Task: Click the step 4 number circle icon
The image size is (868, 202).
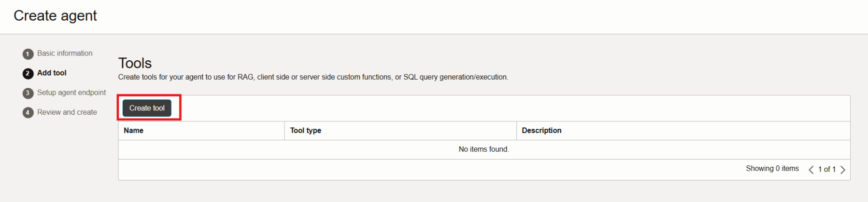Action: [x=28, y=113]
